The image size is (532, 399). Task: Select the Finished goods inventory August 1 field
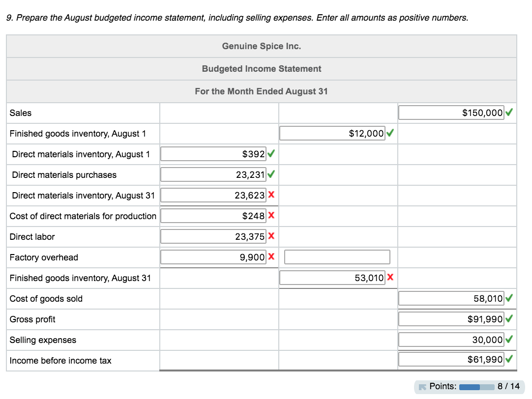pyautogui.click(x=332, y=133)
